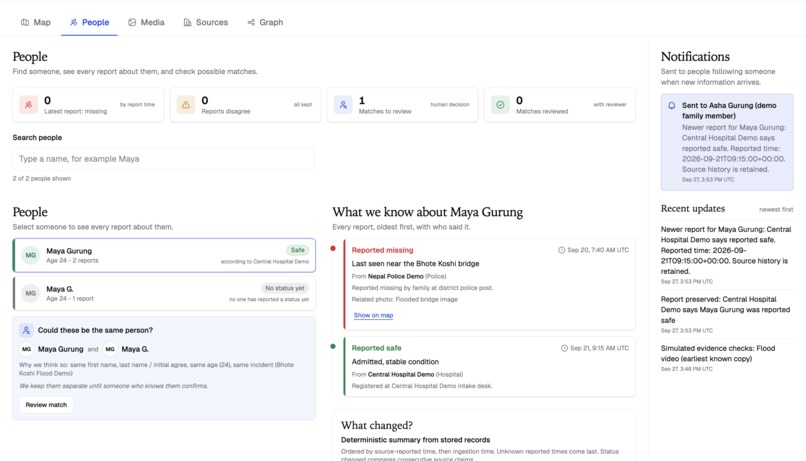Screen dimensions: 806x461
Task: Click the Matches to review person icon
Action: point(343,105)
